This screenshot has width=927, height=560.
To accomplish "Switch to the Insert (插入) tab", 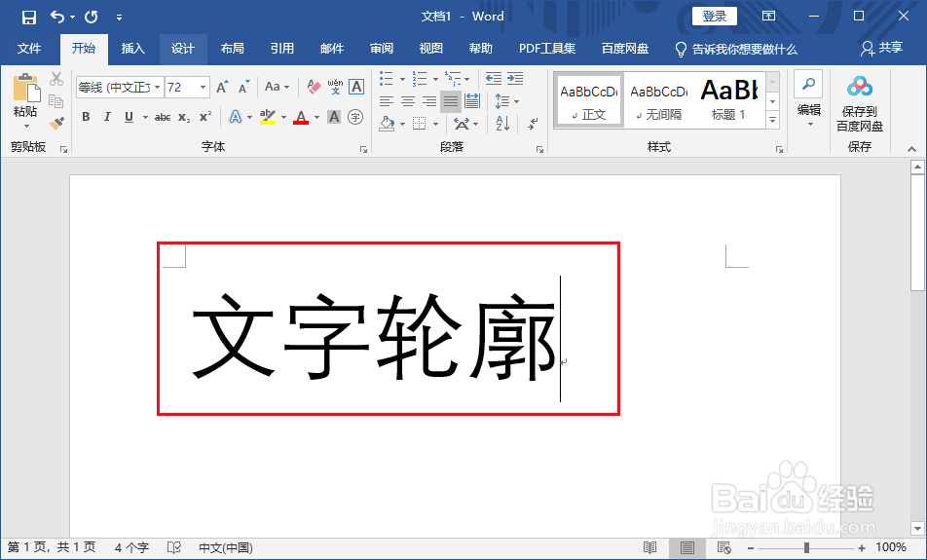I will (x=133, y=49).
